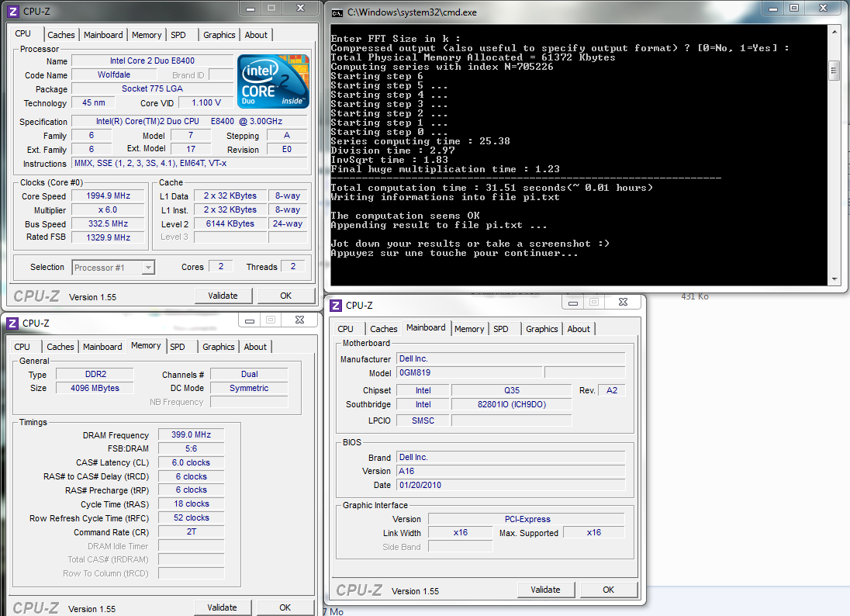The height and width of the screenshot is (616, 850).
Task: Open the Caches tab in the top-left CPU-Z window
Action: (60, 35)
